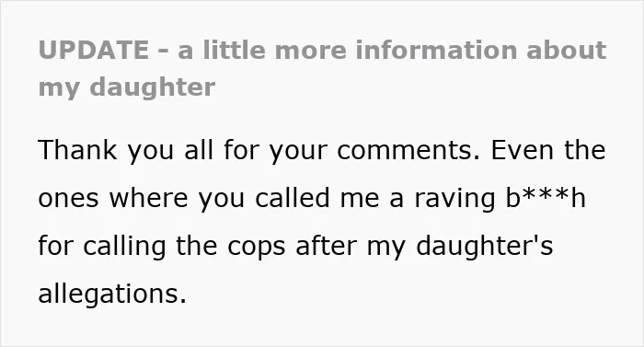Click the word raving in the paragraph
Viewport: 644px width, 347px height.
tap(454, 200)
